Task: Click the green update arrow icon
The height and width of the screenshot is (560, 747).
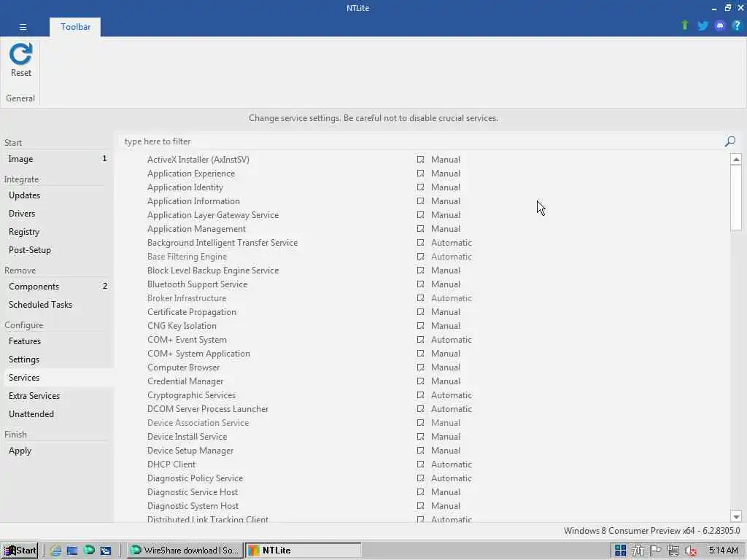Action: pos(684,26)
